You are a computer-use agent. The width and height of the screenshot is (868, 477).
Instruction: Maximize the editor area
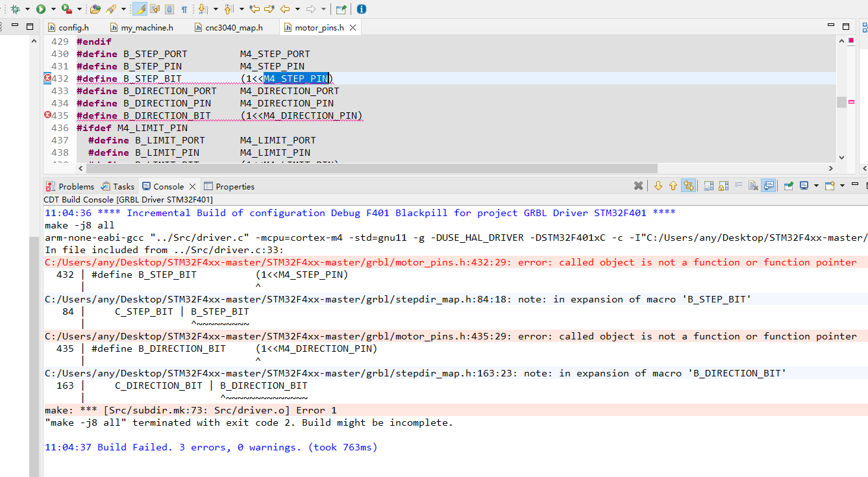[846, 27]
